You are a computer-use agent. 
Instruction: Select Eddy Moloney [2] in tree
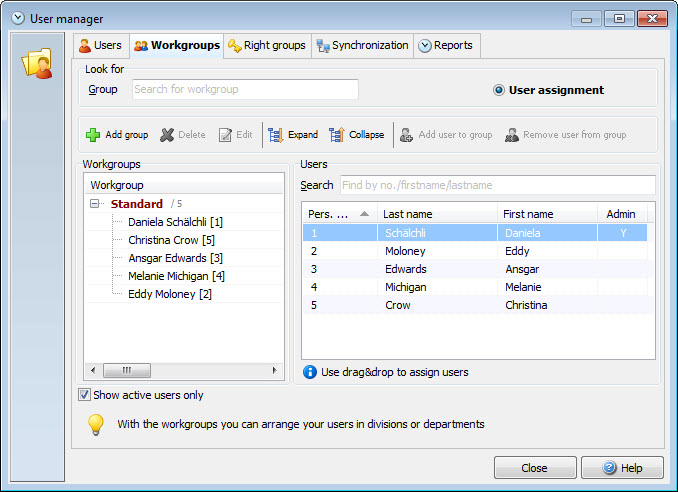(170, 294)
